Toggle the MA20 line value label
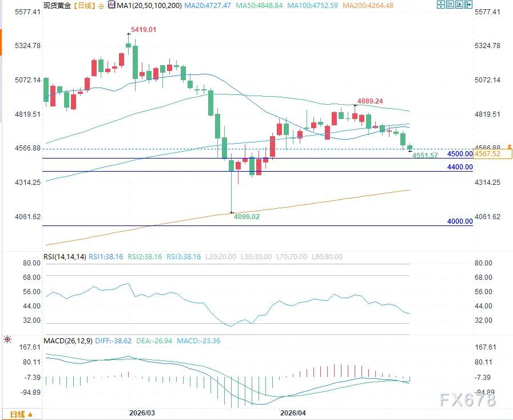This screenshot has width=513, height=420. (x=208, y=6)
